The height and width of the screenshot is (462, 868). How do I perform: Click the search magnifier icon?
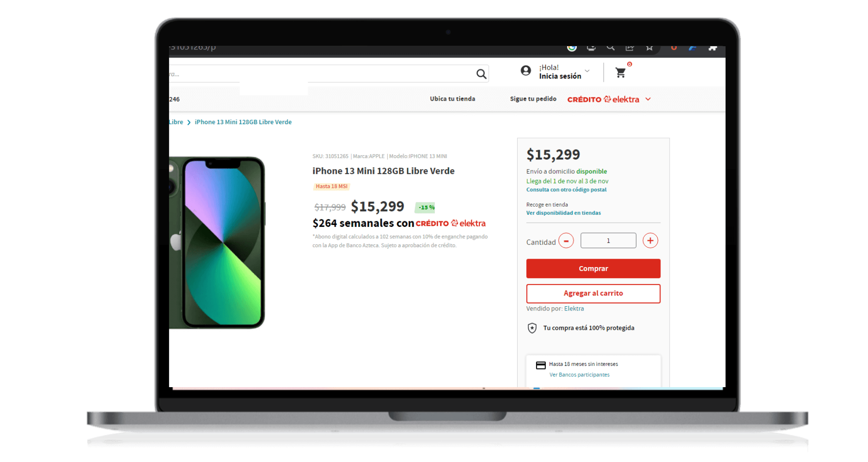click(x=481, y=74)
